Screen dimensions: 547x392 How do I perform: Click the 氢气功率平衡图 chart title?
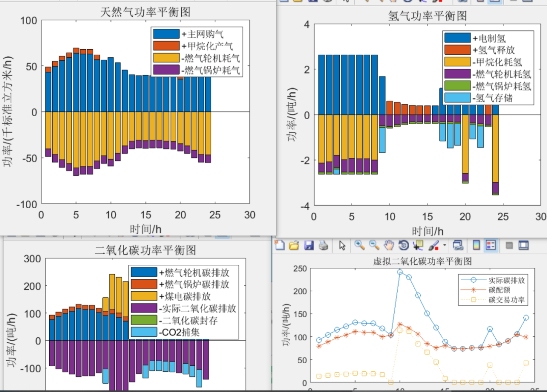pos(427,16)
